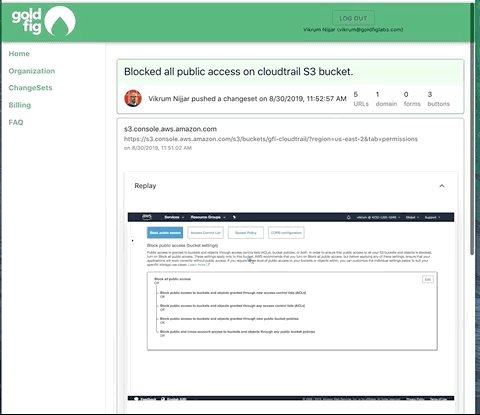The image size is (480, 415).
Task: Open FAQ in sidebar
Action: click(16, 122)
